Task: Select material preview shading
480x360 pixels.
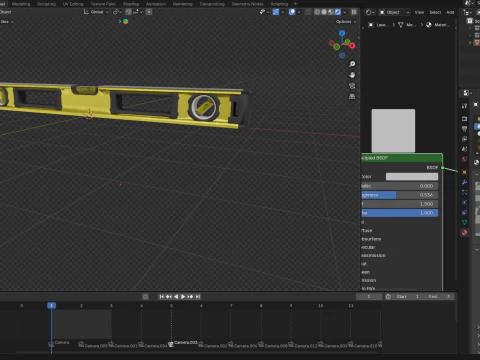Action: click(331, 12)
